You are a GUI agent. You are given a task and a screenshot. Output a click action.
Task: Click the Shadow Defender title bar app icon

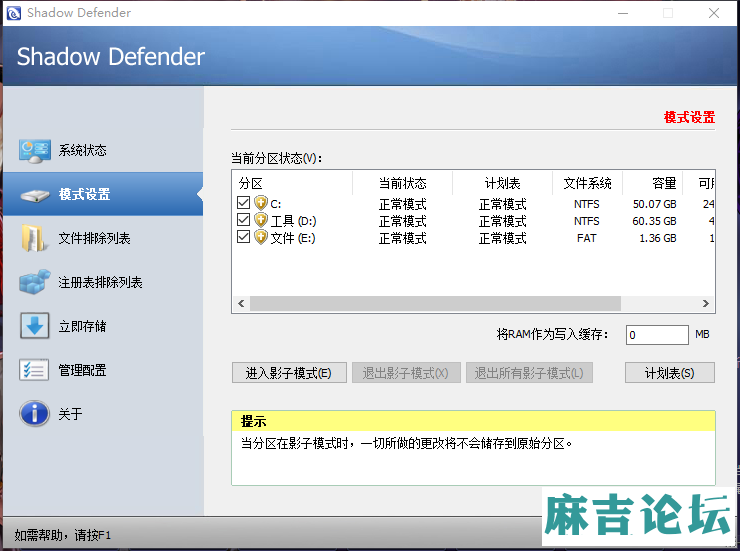pyautogui.click(x=14, y=13)
